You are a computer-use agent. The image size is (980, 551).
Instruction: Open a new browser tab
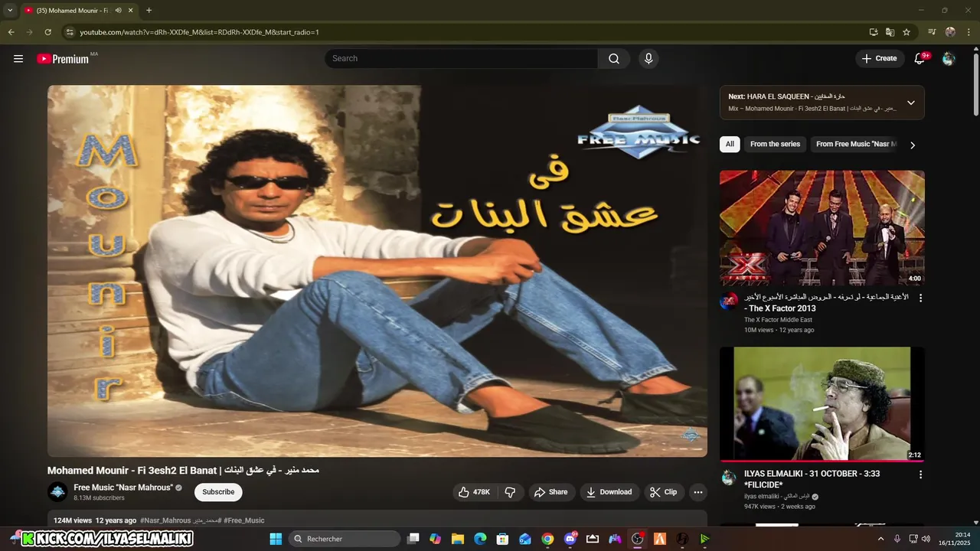click(149, 11)
